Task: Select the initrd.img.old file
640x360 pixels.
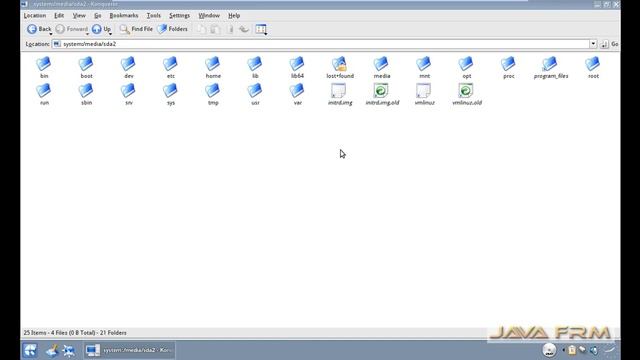Action: click(382, 94)
